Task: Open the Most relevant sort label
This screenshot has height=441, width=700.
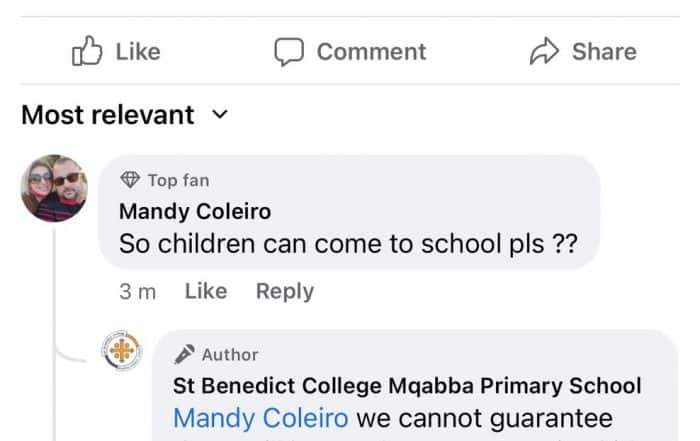Action: pos(108,115)
